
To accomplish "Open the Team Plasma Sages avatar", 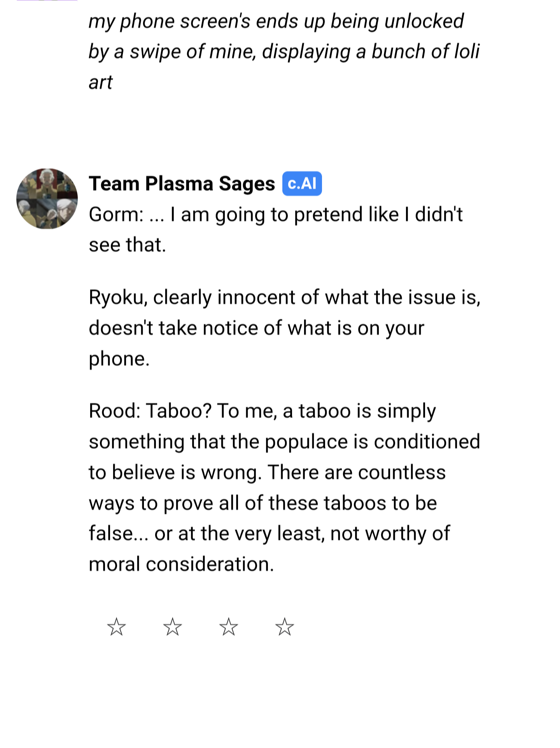I will 47,199.
